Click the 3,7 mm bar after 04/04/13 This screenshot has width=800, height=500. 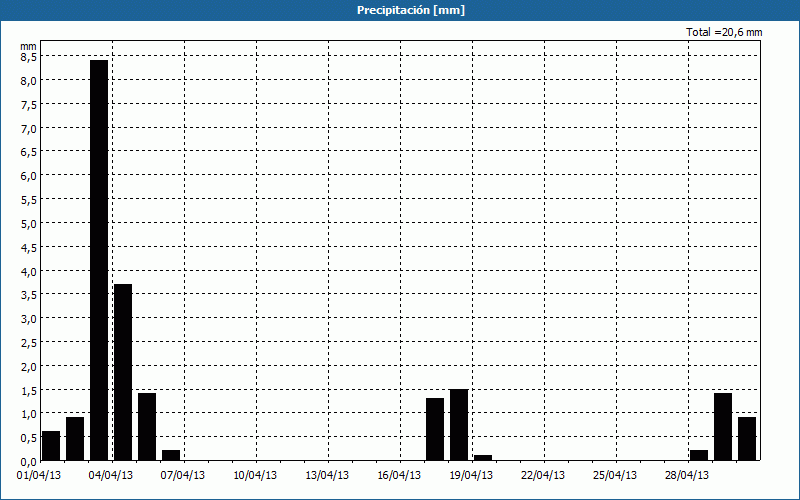(123, 372)
